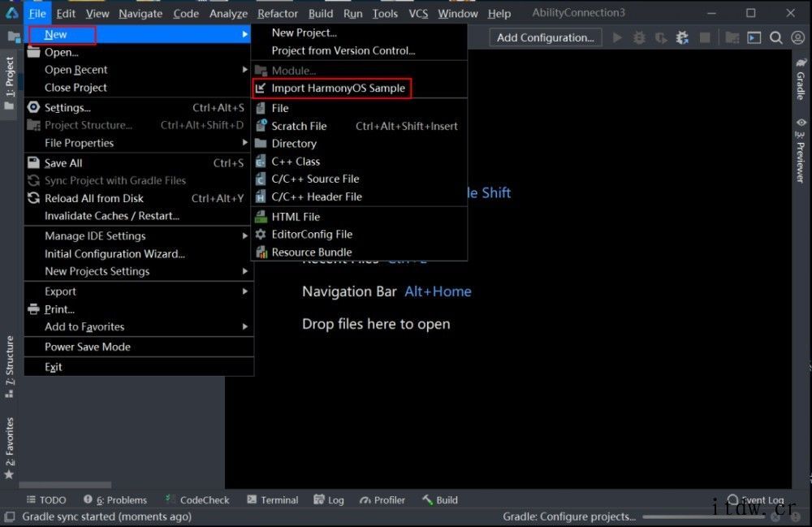812x527 pixels.
Task: Open Settings... from File menu
Action: (139, 108)
